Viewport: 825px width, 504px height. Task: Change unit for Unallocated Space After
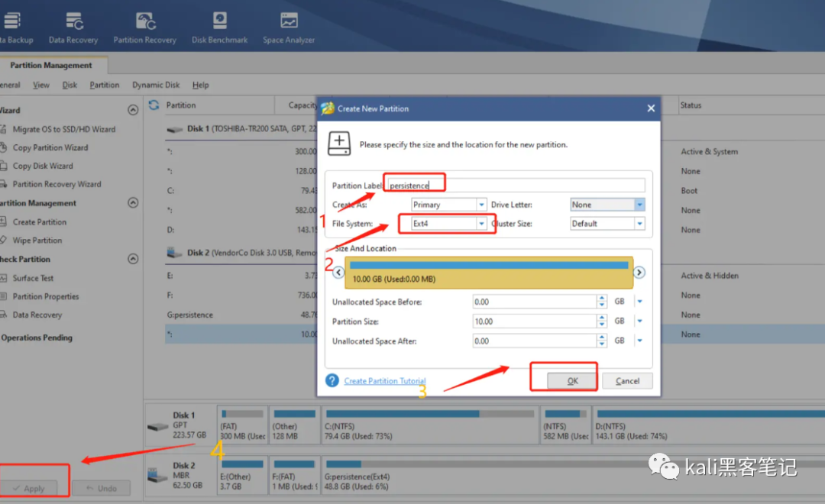coord(640,341)
